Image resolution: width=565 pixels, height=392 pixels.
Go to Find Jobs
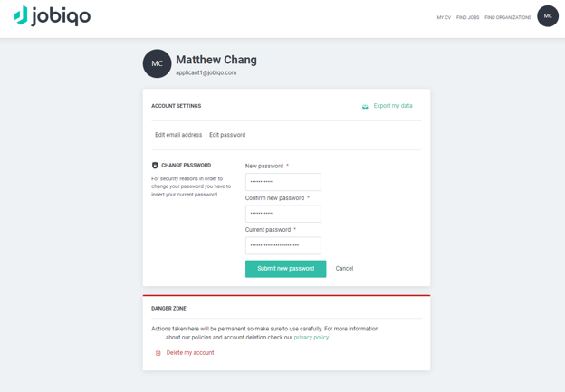click(x=467, y=17)
